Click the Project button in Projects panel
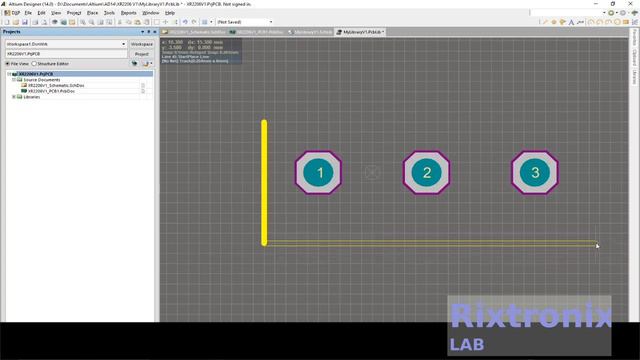 click(142, 54)
